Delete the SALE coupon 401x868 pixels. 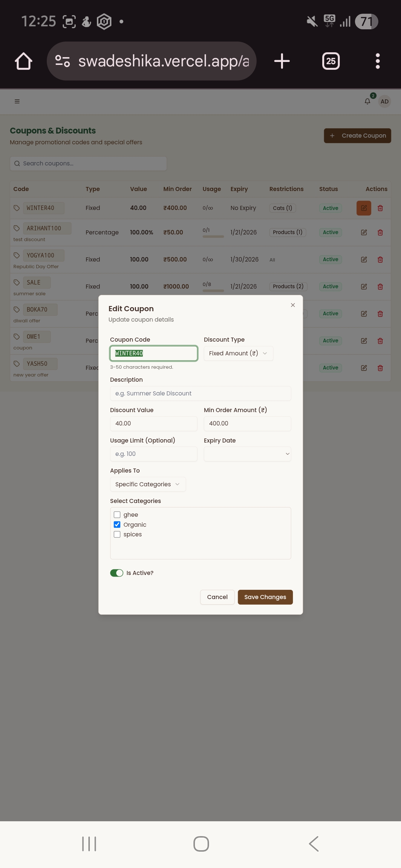[x=380, y=287]
